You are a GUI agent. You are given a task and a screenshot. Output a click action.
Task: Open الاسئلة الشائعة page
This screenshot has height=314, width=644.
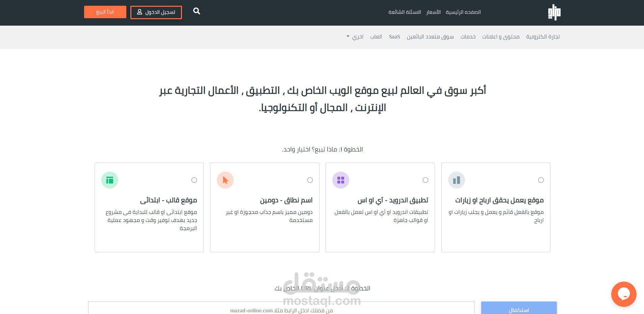click(405, 12)
